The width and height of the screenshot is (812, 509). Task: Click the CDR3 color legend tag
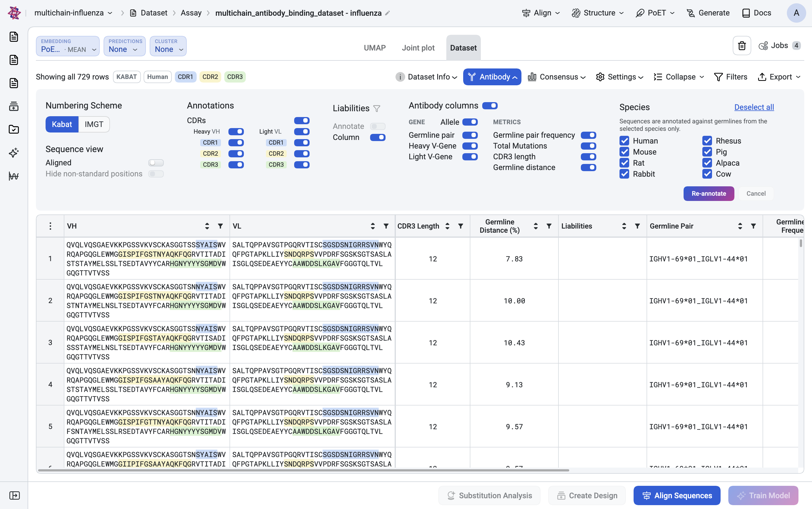(x=235, y=77)
